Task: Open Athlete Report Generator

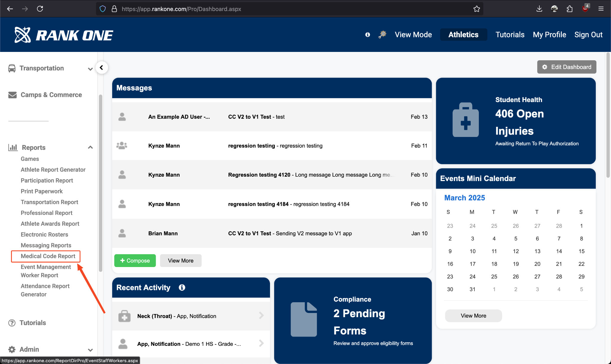Action: click(53, 169)
